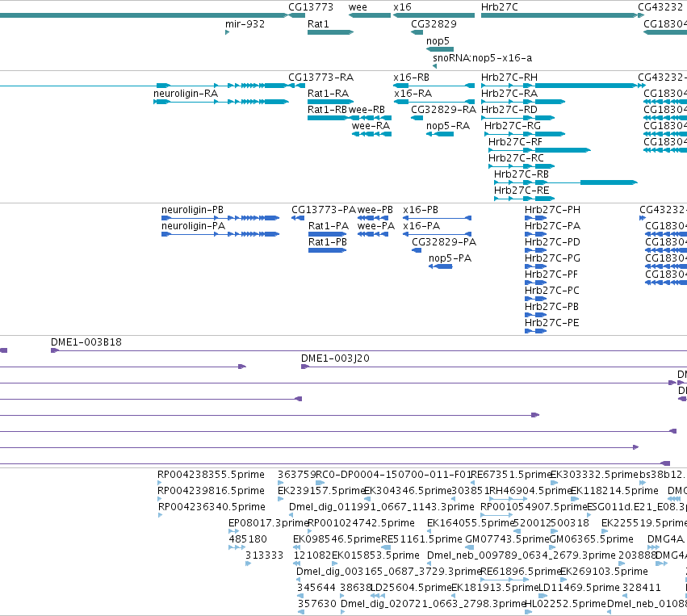Click the wee-RB transcript label
687x616 pixels.
(367, 110)
